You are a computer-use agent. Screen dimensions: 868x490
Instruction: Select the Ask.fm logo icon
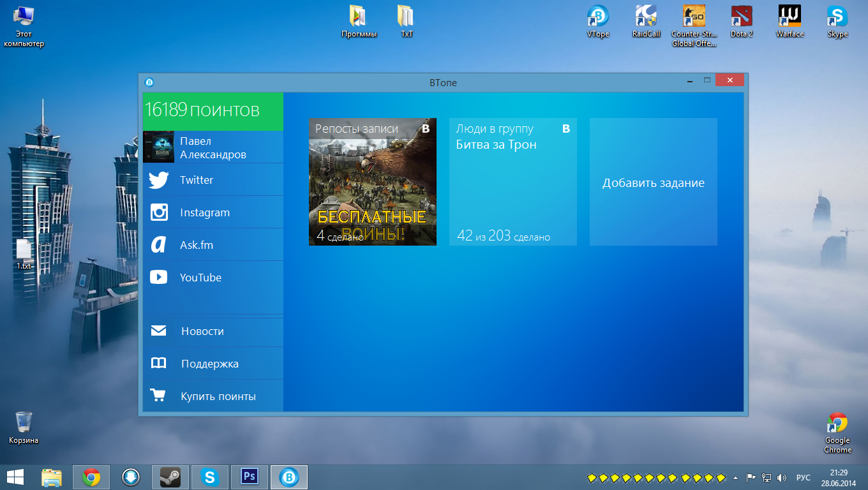[159, 245]
